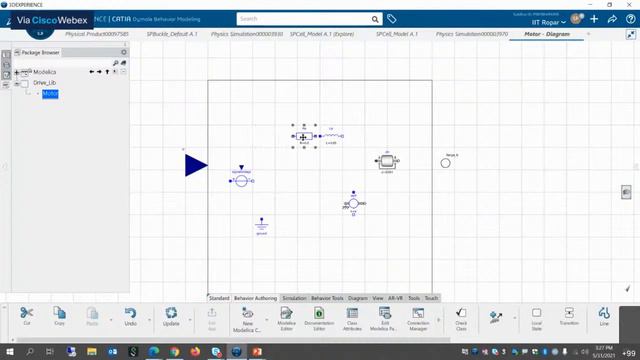Click the plus add icon in header
This screenshot has height=360, width=640.
(594, 19)
